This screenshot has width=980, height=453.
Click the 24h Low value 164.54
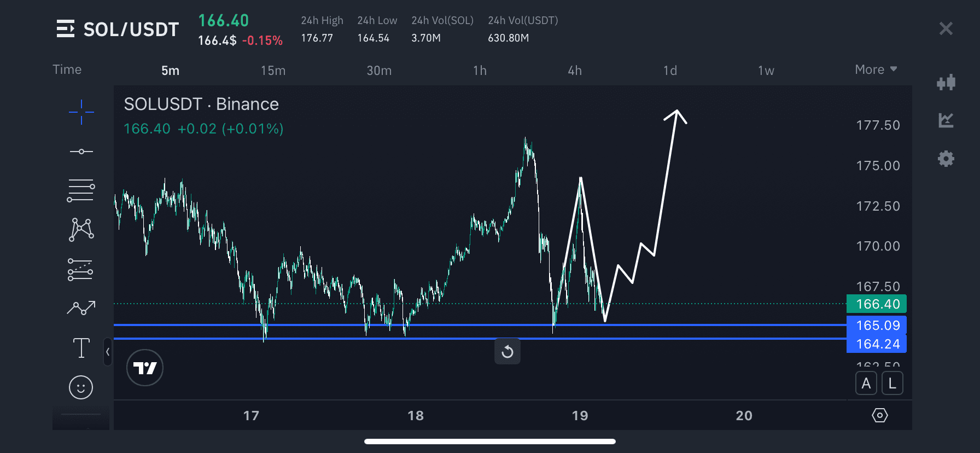click(x=373, y=38)
